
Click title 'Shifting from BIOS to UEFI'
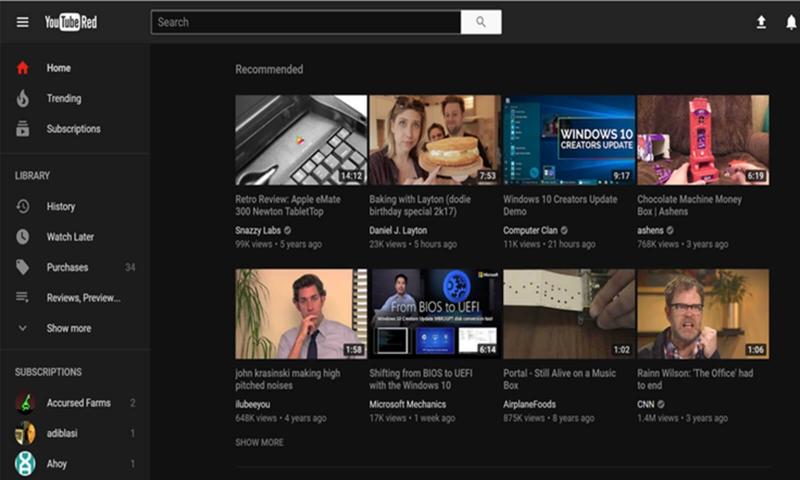[x=421, y=379]
